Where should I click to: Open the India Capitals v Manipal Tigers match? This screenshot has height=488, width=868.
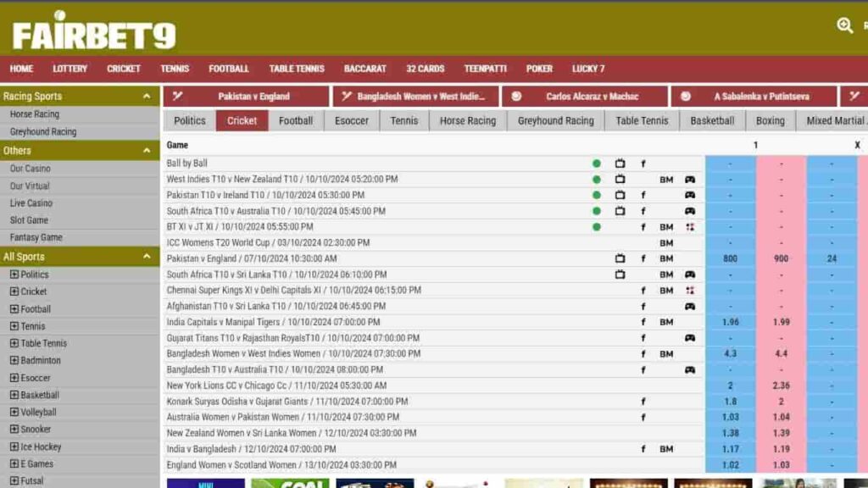(273, 322)
